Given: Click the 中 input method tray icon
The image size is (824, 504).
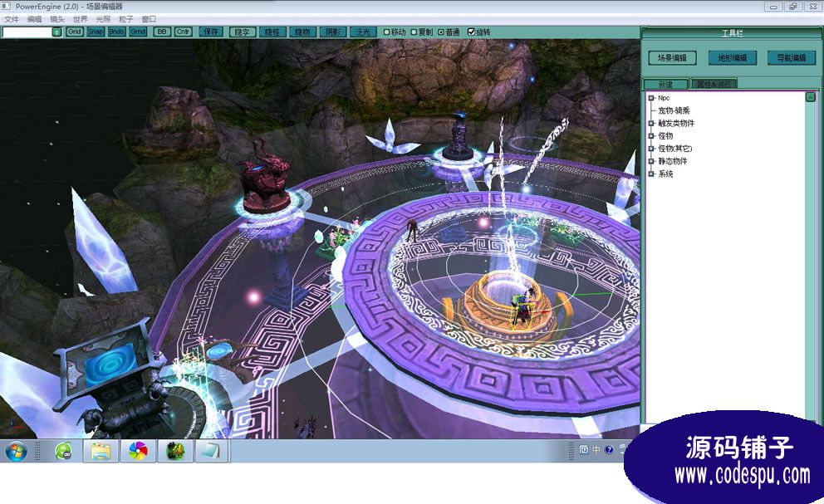Looking at the screenshot, I should point(596,450).
